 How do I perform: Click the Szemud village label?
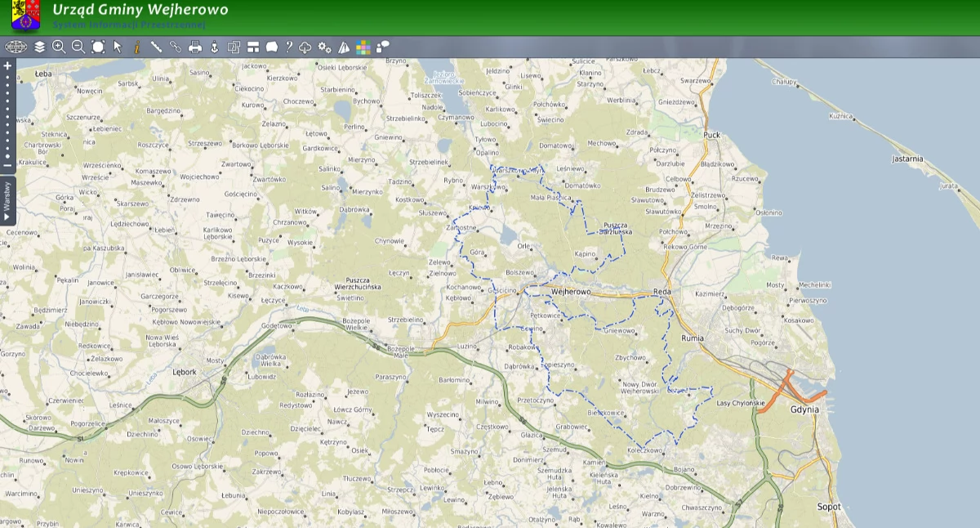(555, 449)
